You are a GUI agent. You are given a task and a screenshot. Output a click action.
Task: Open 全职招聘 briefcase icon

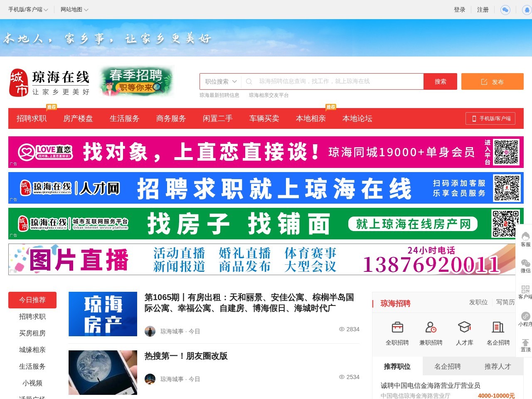397,328
